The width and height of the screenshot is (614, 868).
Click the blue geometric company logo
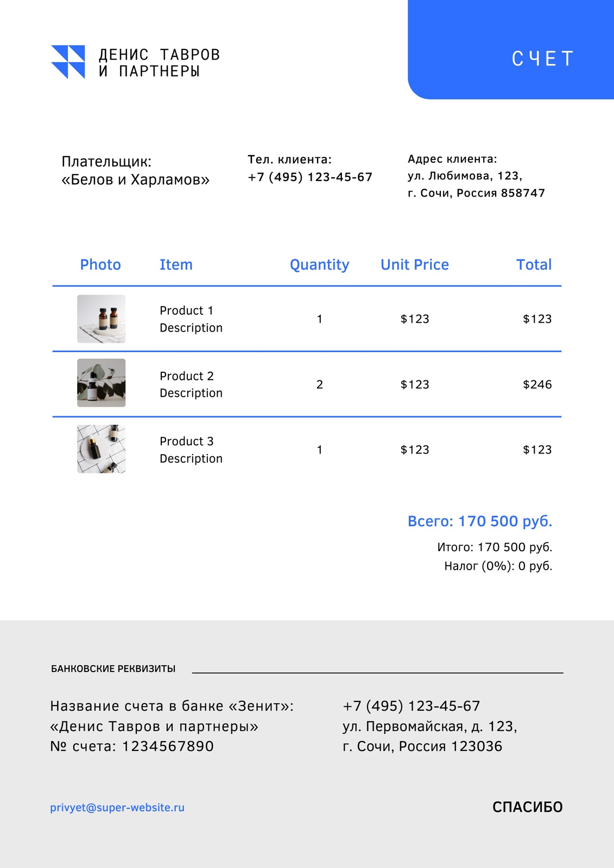[x=68, y=62]
